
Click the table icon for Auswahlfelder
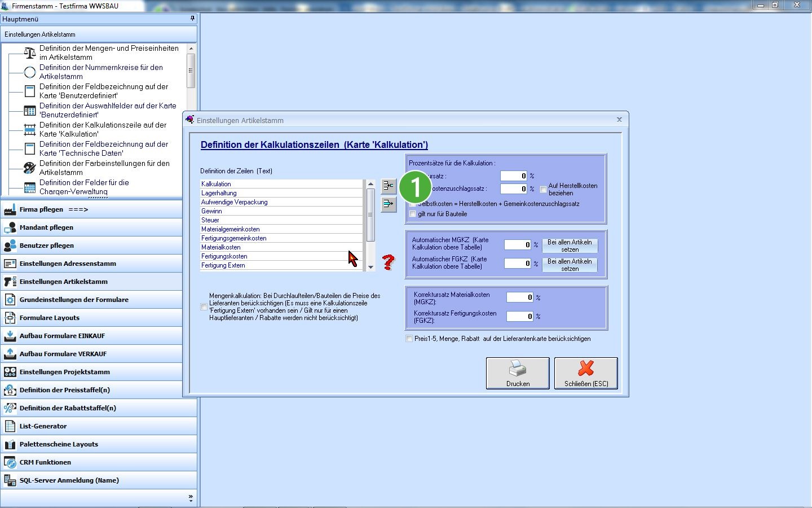30,111
